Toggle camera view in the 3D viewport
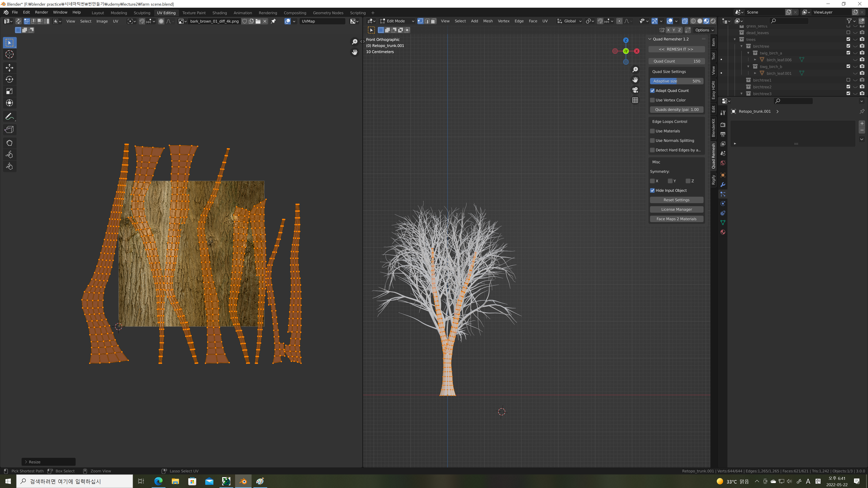This screenshot has height=488, width=868. pyautogui.click(x=635, y=90)
